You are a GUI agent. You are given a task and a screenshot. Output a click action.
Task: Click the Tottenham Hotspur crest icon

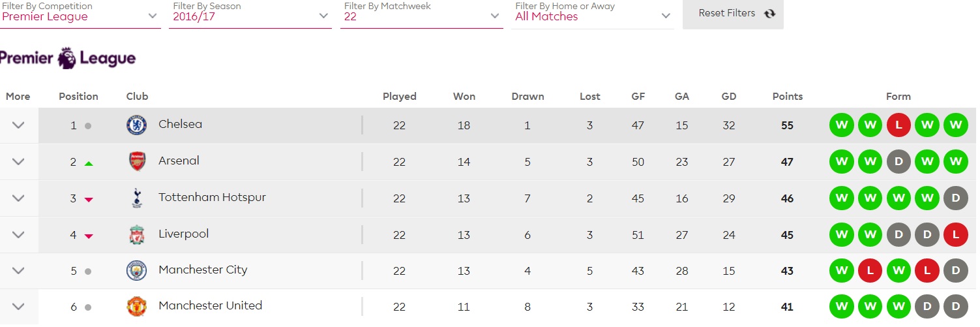[136, 198]
